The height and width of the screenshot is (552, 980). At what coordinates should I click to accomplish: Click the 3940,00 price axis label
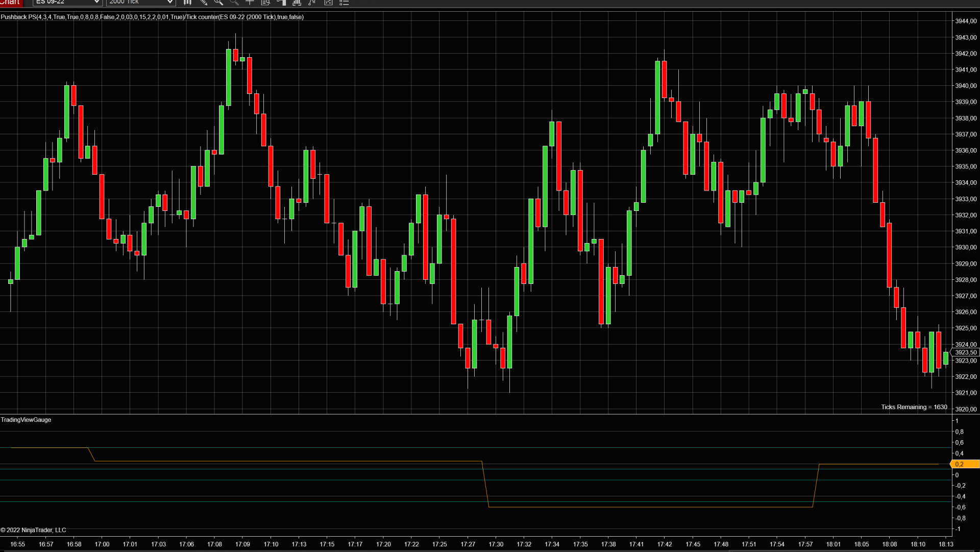(x=966, y=86)
